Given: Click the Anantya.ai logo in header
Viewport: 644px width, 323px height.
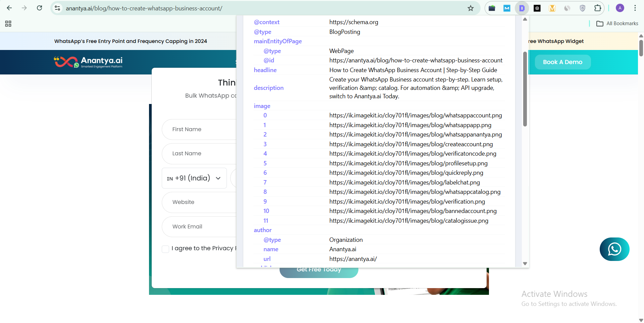Looking at the screenshot, I should pyautogui.click(x=88, y=62).
